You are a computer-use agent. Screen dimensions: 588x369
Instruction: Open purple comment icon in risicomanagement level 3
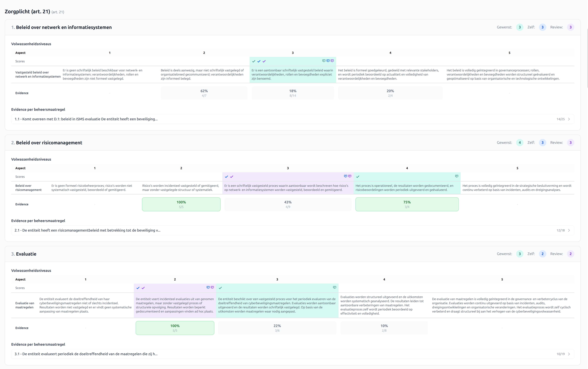pyautogui.click(x=350, y=176)
